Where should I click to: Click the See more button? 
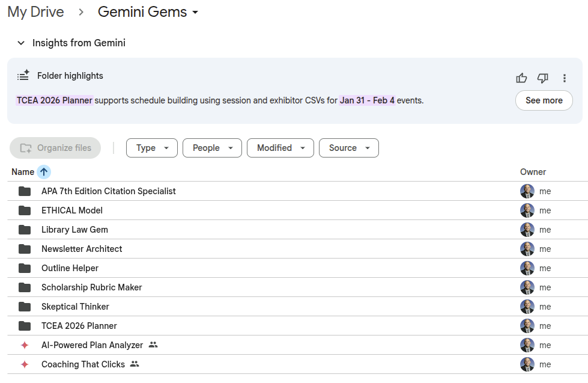[544, 100]
